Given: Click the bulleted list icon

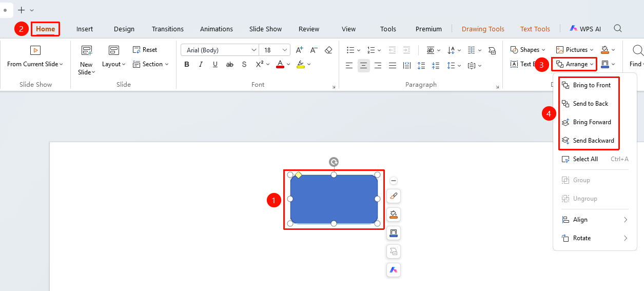Looking at the screenshot, I should point(350,50).
